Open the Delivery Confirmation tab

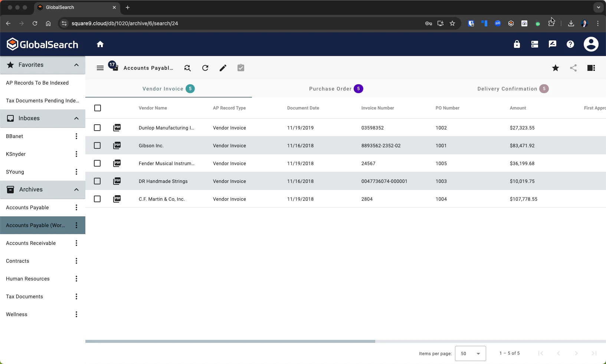coord(512,89)
